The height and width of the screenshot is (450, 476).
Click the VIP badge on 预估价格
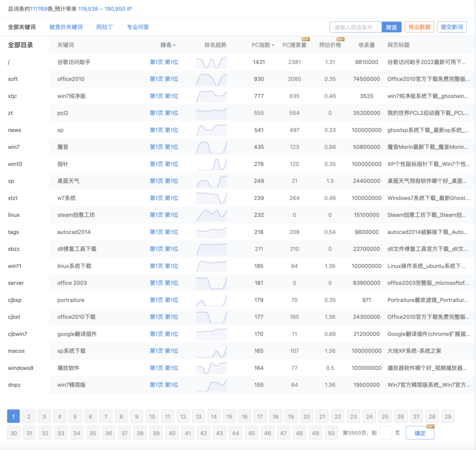341,39
